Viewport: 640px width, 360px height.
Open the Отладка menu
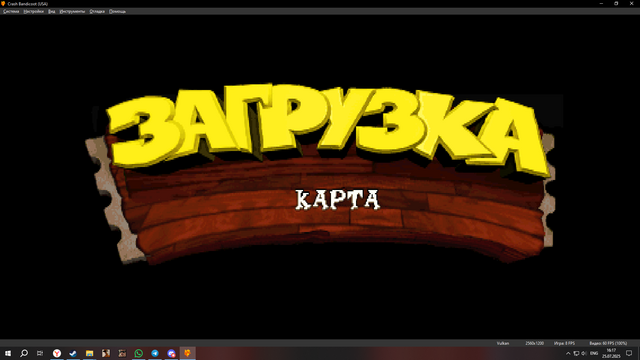[97, 11]
